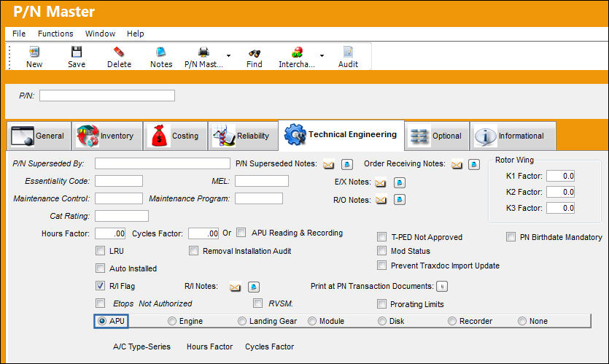The width and height of the screenshot is (609, 364).
Task: Open E/X Notes envelope icon
Action: tap(381, 182)
